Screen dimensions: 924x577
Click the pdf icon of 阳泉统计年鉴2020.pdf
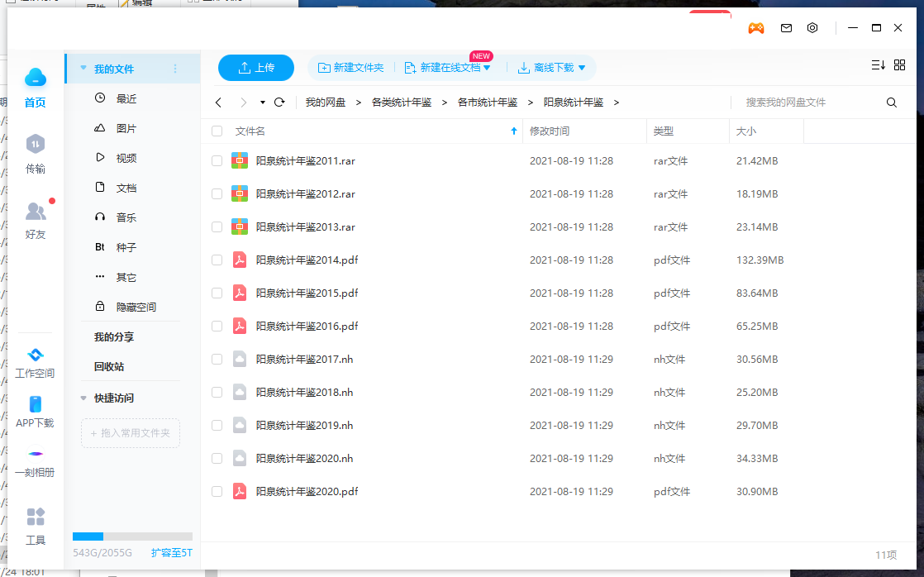coord(239,491)
